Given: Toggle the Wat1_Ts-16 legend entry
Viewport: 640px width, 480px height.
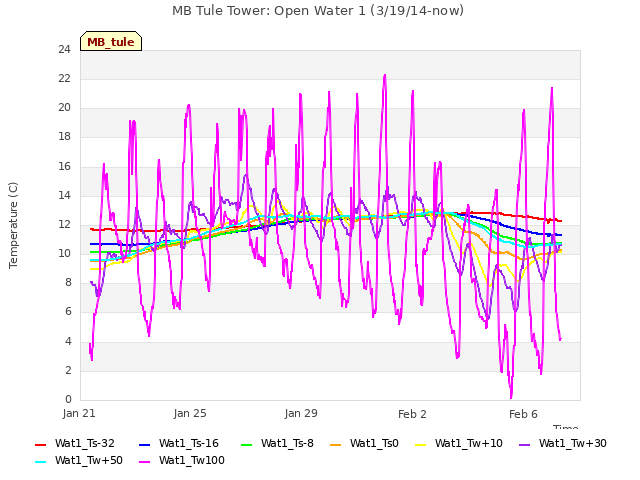Looking at the screenshot, I should pyautogui.click(x=179, y=443).
